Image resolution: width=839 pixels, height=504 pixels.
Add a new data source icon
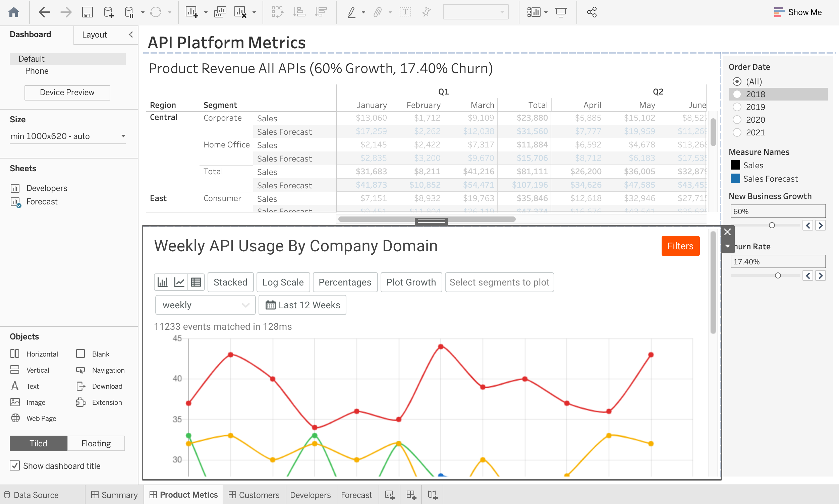point(108,12)
